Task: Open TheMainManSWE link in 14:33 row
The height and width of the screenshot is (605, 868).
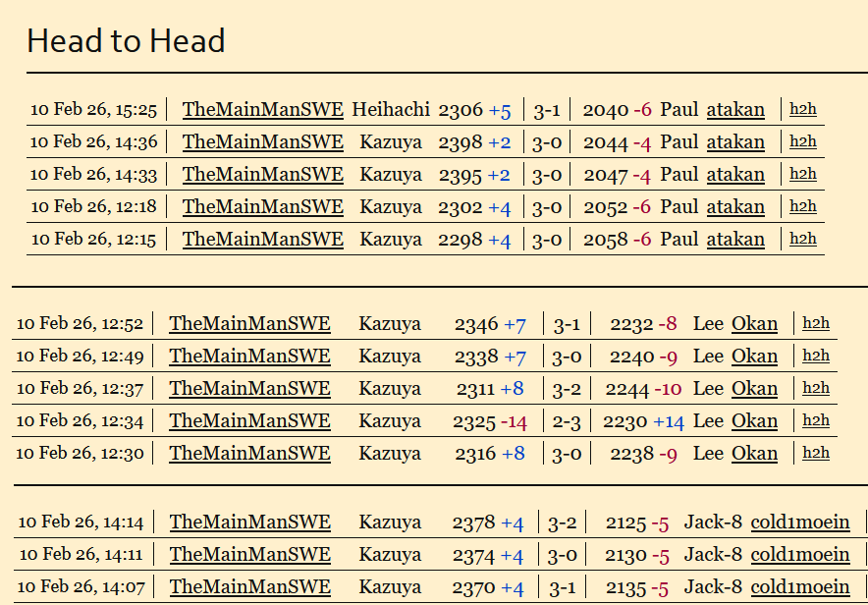Action: point(263,175)
